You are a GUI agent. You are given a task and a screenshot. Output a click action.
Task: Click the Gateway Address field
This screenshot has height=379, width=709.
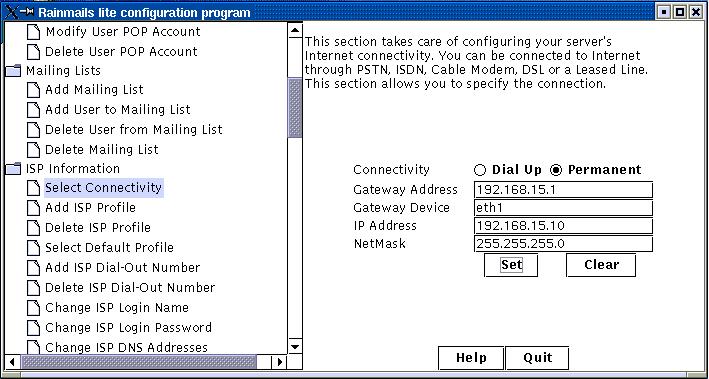coord(563,190)
